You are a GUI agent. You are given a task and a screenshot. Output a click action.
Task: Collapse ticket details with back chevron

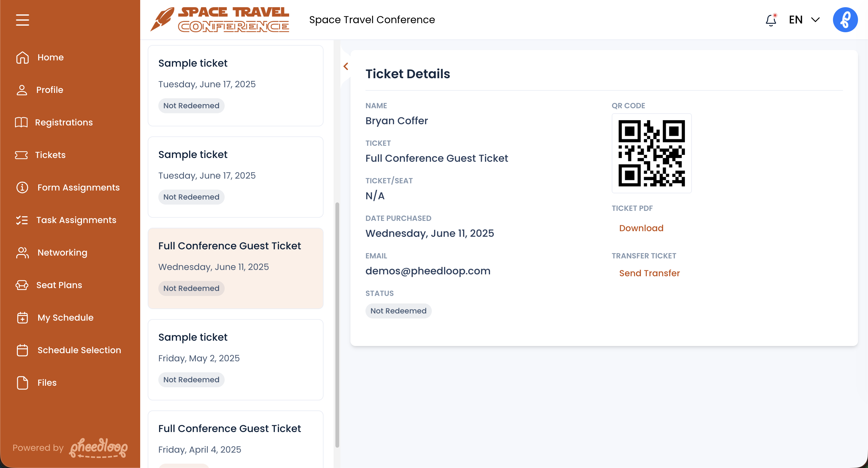click(346, 66)
